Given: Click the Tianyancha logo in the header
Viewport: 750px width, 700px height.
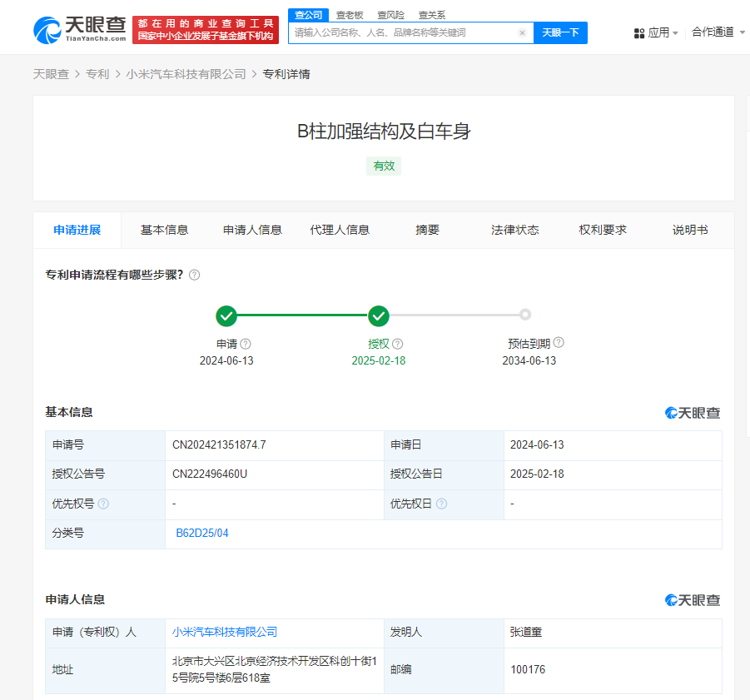Looking at the screenshot, I should 79,30.
